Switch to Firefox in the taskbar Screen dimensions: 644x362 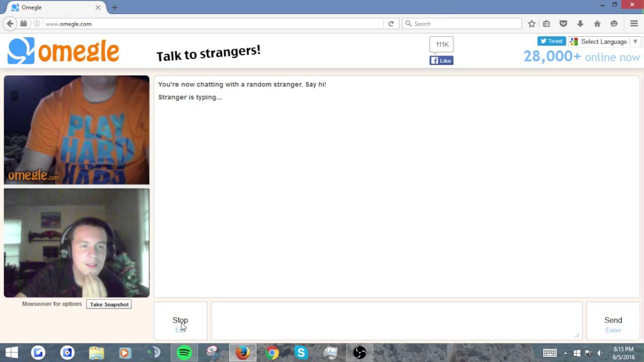[x=243, y=353]
